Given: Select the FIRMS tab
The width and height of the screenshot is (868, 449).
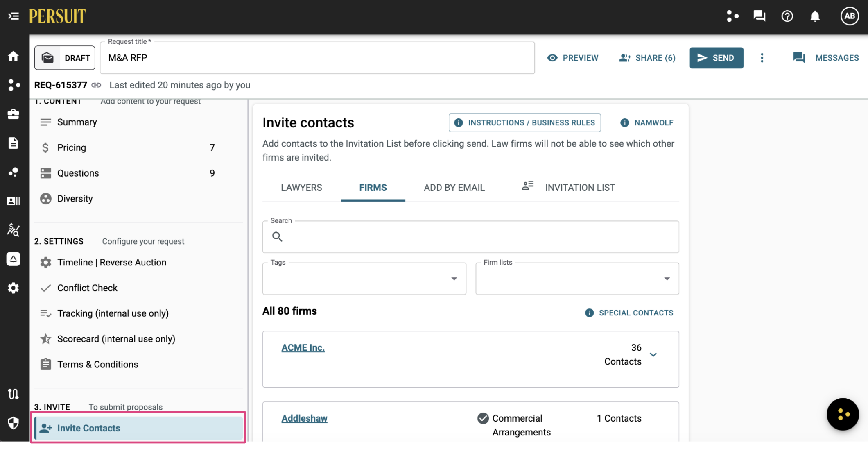Looking at the screenshot, I should click(x=373, y=188).
